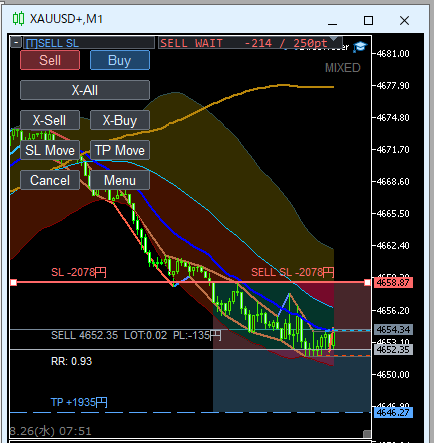Select the right stop-loss line handle

(367, 283)
